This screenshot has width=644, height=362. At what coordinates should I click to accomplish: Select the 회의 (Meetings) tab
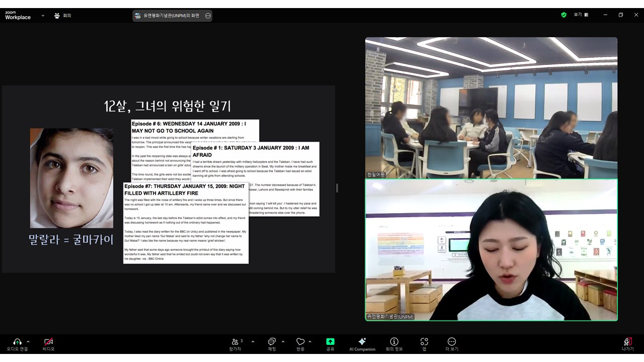click(63, 16)
